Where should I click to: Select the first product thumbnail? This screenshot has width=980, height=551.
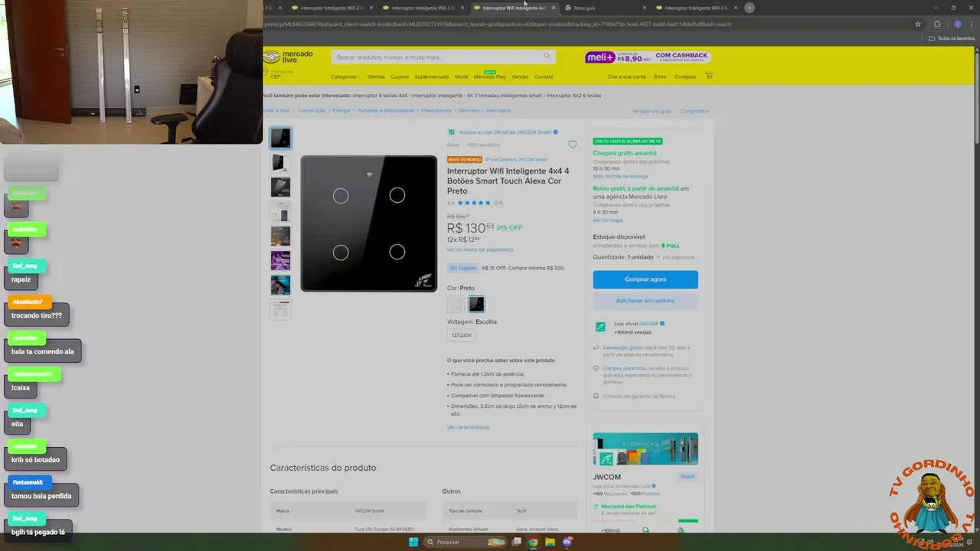click(280, 138)
